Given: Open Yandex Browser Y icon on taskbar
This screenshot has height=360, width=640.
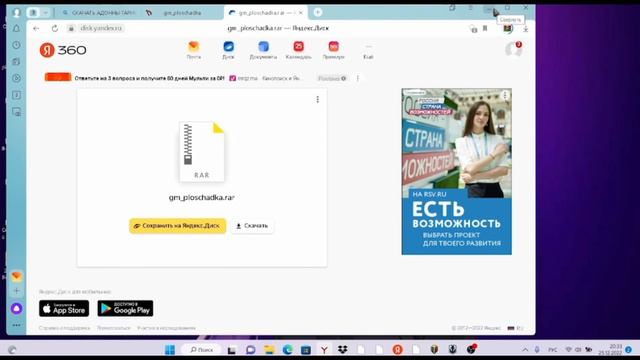Looking at the screenshot, I should (324, 349).
